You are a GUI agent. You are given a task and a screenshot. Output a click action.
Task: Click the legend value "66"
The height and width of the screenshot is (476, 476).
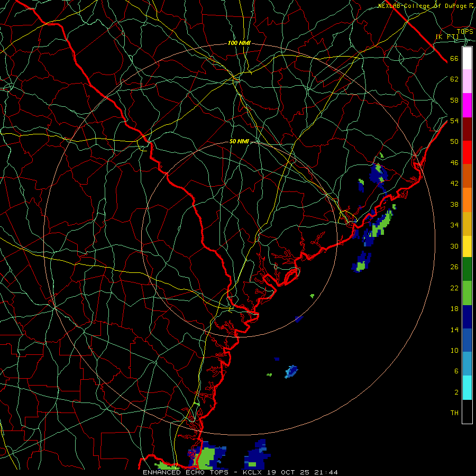[454, 59]
